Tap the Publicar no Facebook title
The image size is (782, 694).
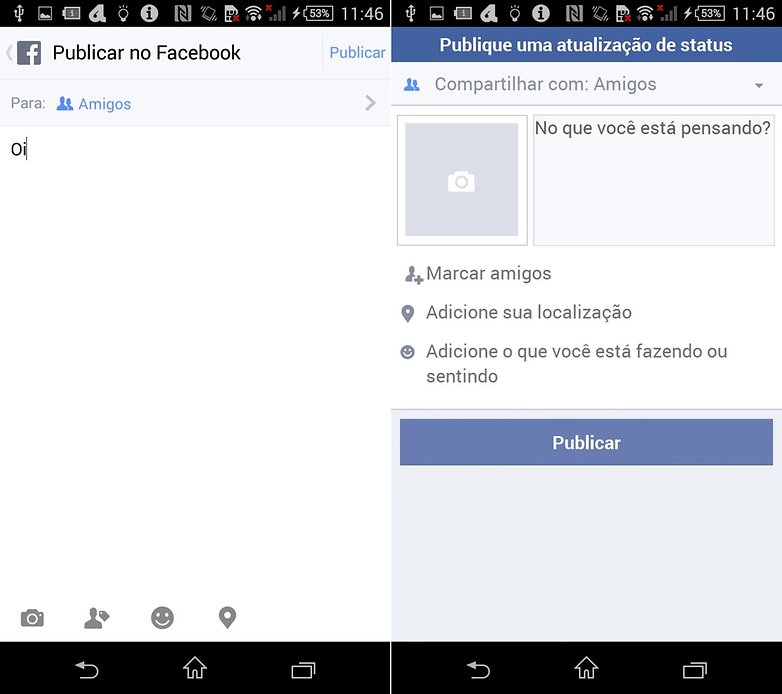coord(147,53)
